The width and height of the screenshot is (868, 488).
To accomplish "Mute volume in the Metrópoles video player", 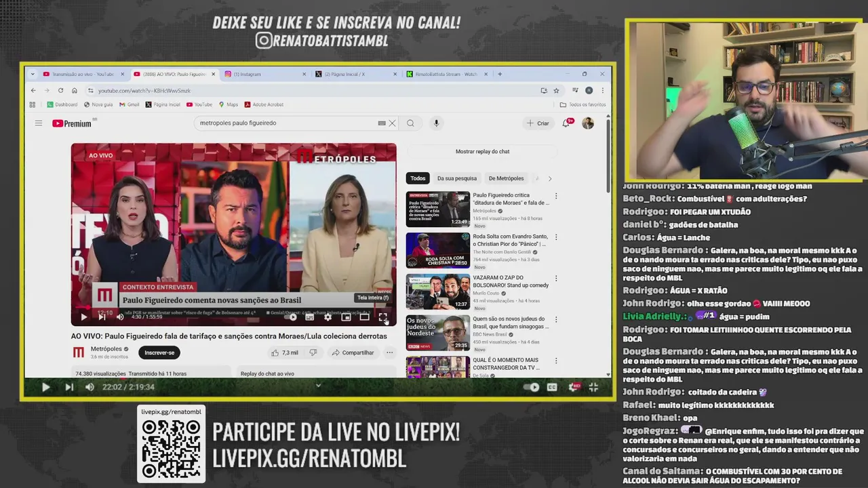I will tap(119, 317).
